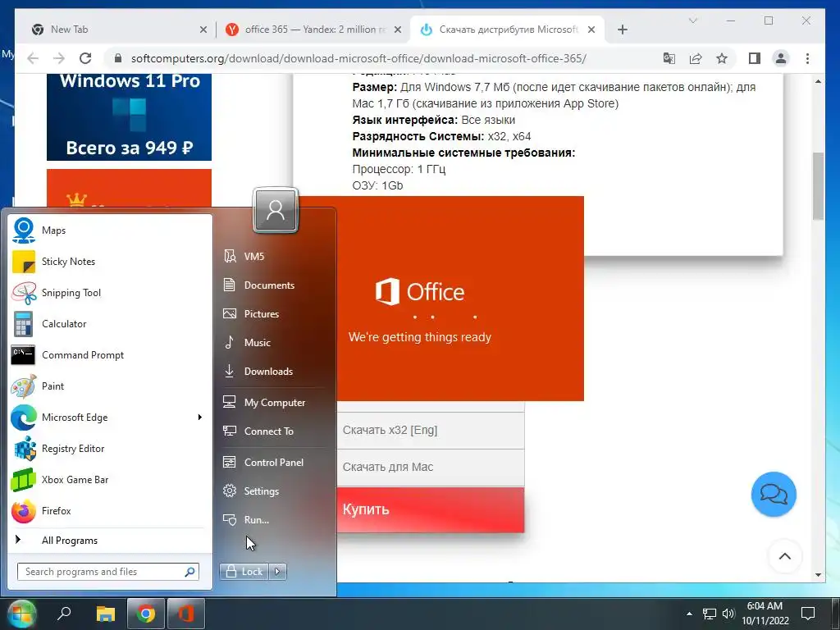This screenshot has height=630, width=840.
Task: Open Documents from Start menu
Action: (x=274, y=285)
